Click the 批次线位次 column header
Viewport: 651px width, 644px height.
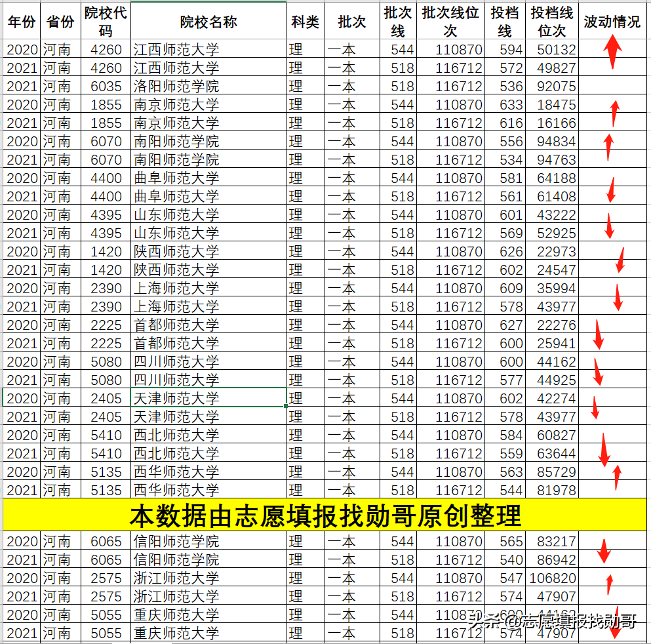[x=449, y=22]
